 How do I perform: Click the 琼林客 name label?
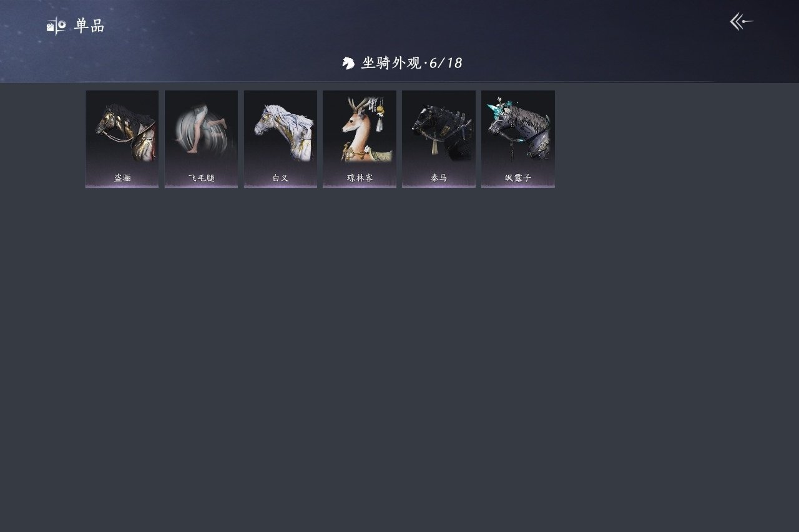click(x=360, y=178)
